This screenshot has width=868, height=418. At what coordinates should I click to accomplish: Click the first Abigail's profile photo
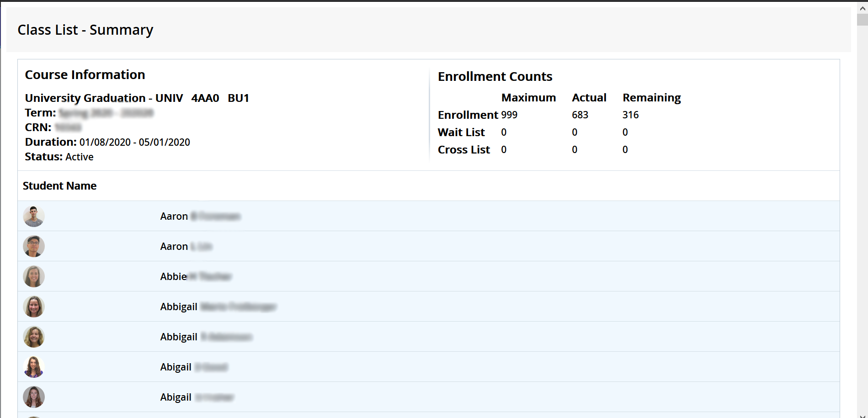(34, 367)
